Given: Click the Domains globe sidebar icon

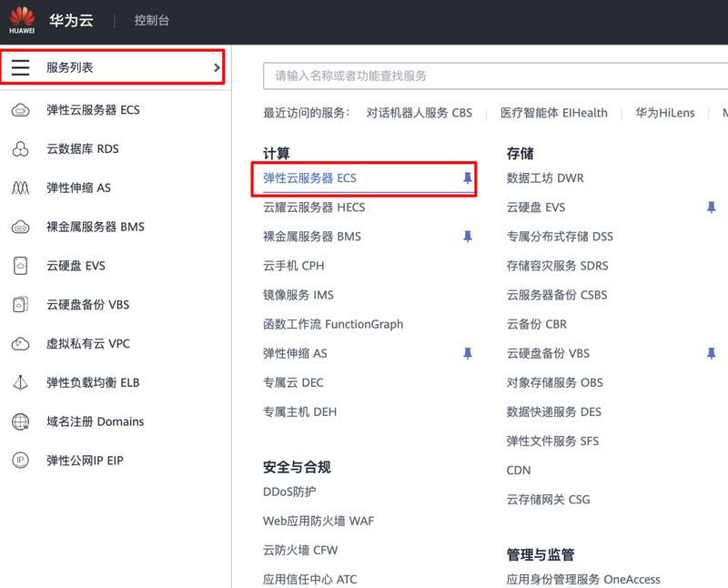Looking at the screenshot, I should [20, 421].
